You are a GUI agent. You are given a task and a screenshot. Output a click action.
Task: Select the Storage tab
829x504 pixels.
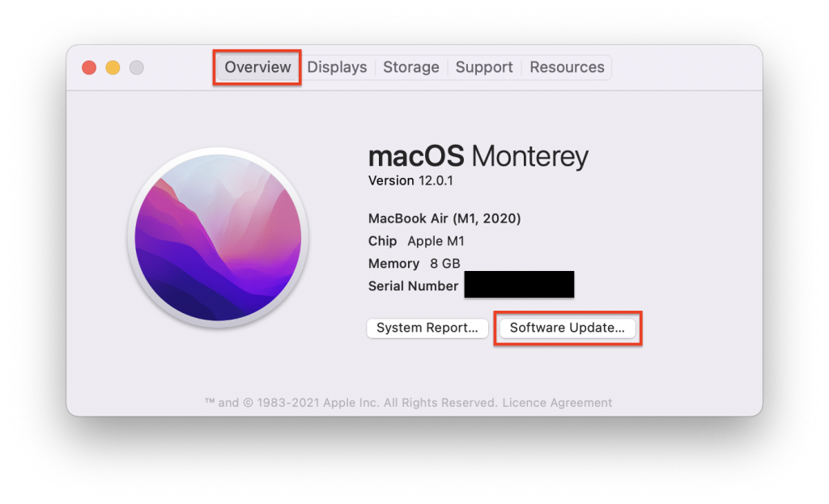point(410,67)
